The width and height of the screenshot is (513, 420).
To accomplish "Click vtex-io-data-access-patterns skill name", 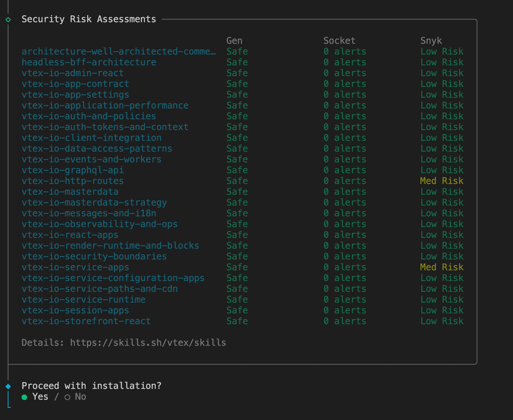I will [97, 148].
